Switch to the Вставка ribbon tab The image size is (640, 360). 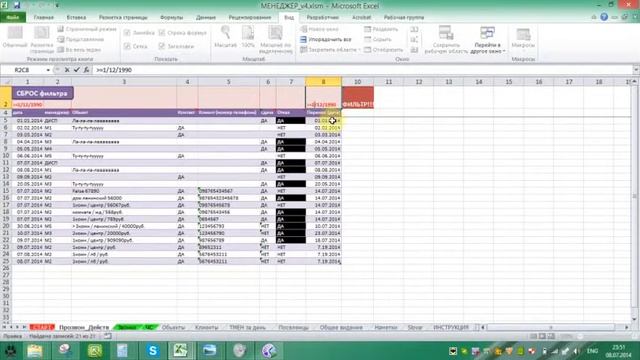click(x=76, y=18)
